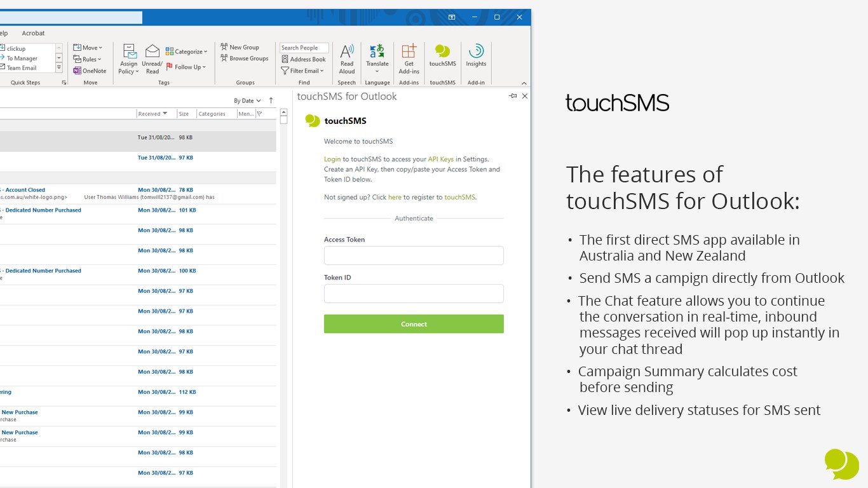Click the green Connect button
This screenshot has height=488, width=868.
[x=414, y=324]
